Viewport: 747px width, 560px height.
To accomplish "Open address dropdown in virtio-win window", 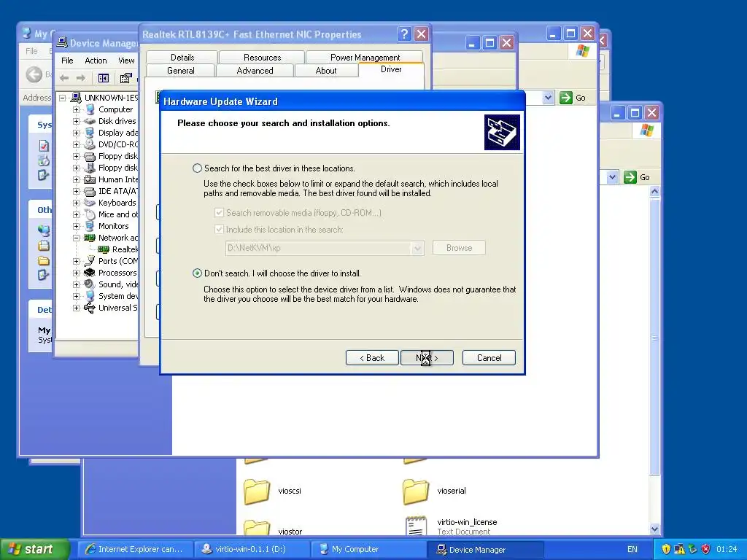I will (612, 177).
